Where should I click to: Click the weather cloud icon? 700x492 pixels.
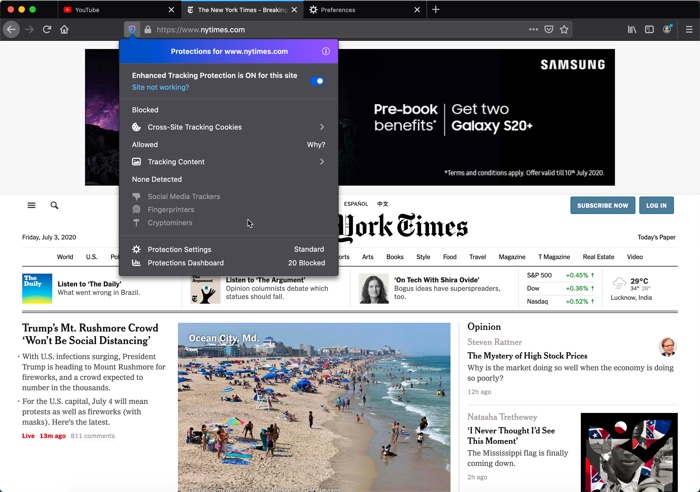tap(619, 283)
